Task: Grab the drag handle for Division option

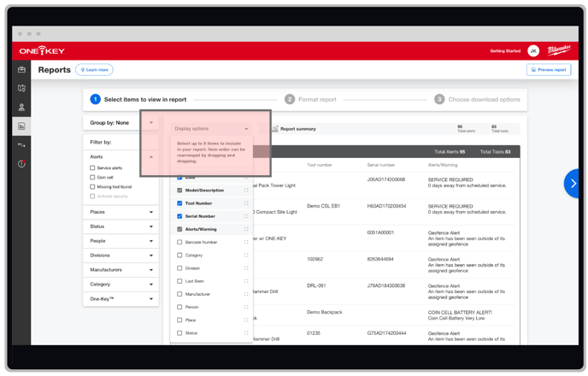Action: [246, 268]
